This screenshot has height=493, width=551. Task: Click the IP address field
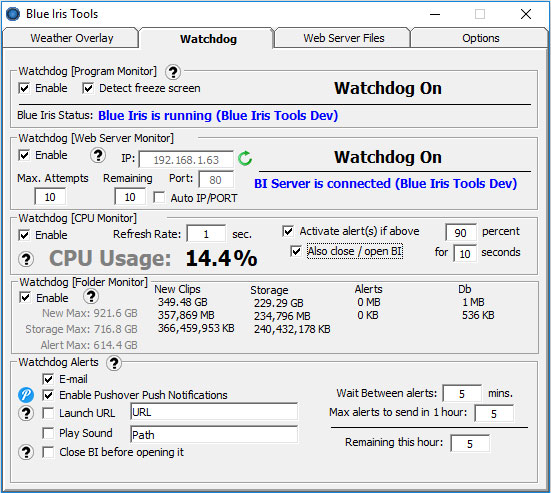(x=186, y=160)
